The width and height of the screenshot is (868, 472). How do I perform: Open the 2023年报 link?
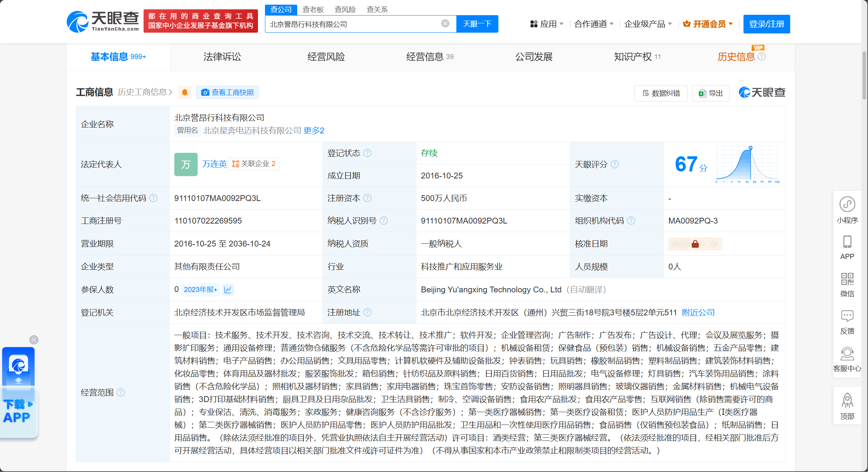pyautogui.click(x=200, y=290)
